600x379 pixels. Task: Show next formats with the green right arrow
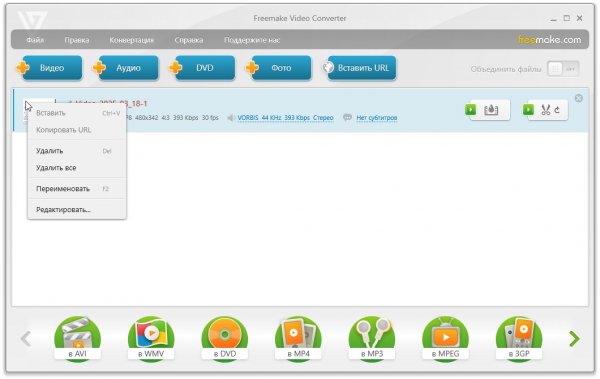(574, 339)
